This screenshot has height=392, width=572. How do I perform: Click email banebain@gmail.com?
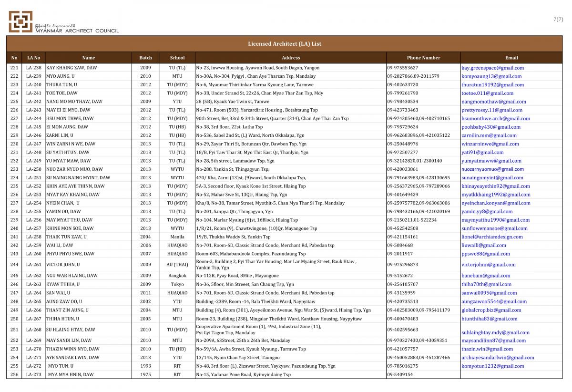click(486, 276)
